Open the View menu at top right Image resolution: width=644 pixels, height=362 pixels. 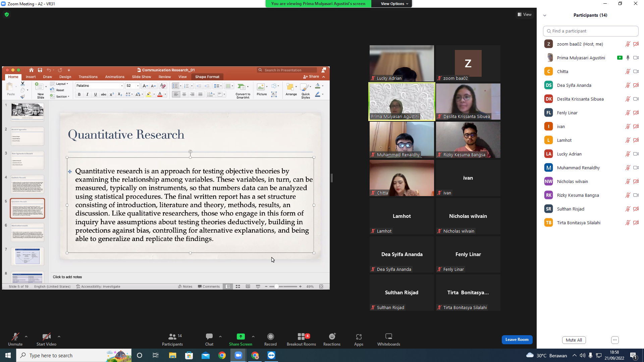click(x=525, y=14)
